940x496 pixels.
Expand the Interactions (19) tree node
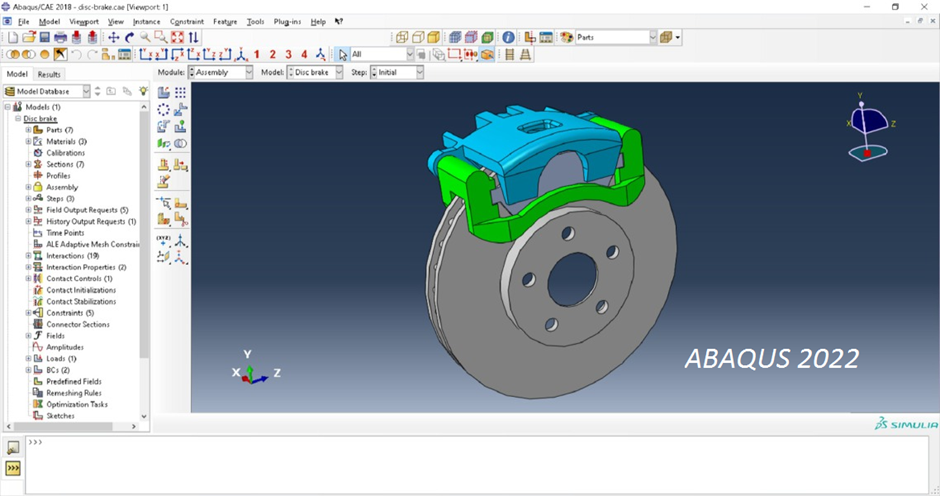28,255
